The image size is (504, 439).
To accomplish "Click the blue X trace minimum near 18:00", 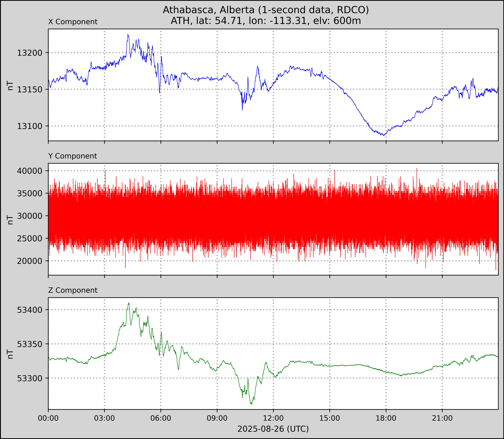I will 384,135.
